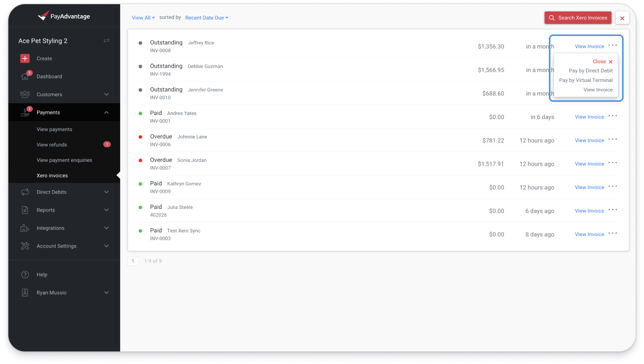Click the Create label in sidebar
Viewport: 644px width, 364px height.
(44, 58)
